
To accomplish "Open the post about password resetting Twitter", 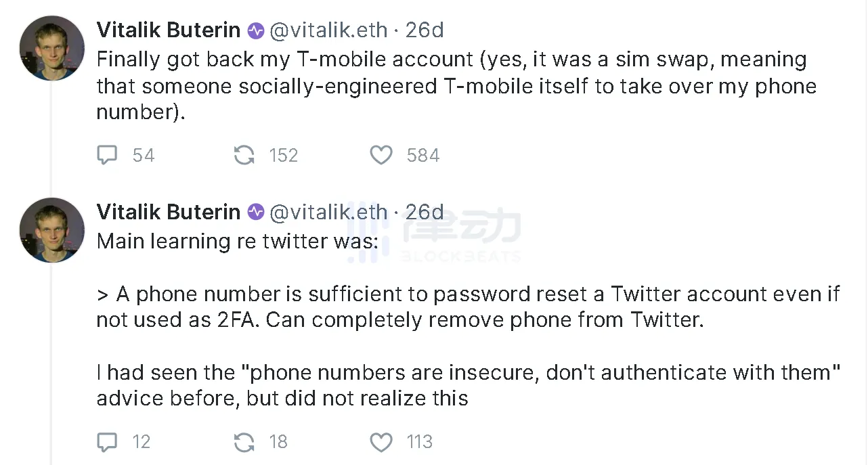I will [x=467, y=307].
